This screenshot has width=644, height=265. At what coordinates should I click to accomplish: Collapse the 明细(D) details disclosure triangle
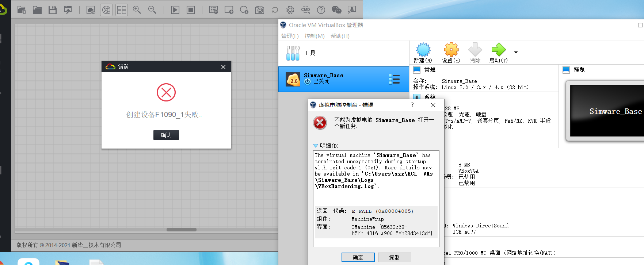pyautogui.click(x=316, y=146)
